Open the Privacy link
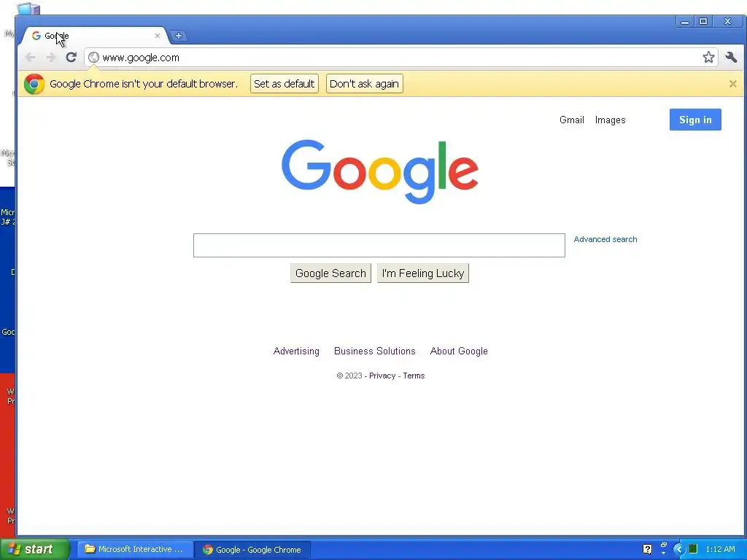747x560 pixels. 382,376
